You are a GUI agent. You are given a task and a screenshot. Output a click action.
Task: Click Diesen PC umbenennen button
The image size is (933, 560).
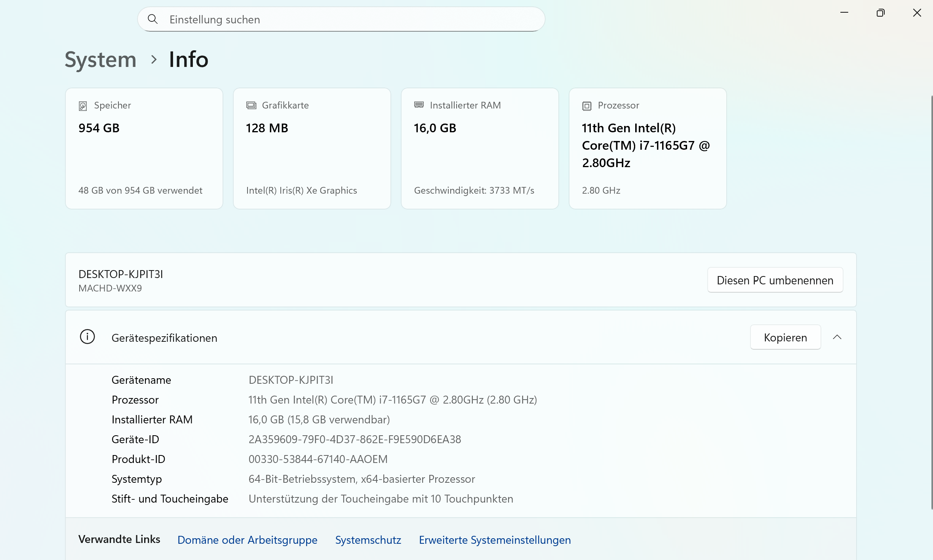775,280
